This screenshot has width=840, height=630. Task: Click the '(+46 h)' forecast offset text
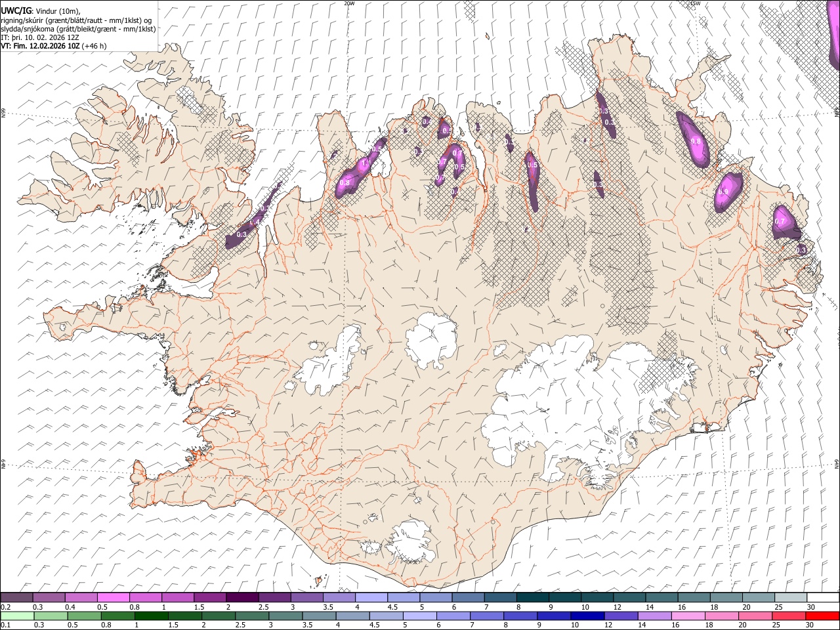point(94,46)
